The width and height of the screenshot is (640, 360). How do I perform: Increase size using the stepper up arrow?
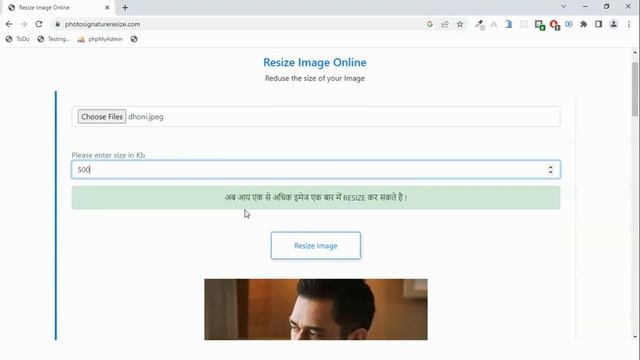551,167
